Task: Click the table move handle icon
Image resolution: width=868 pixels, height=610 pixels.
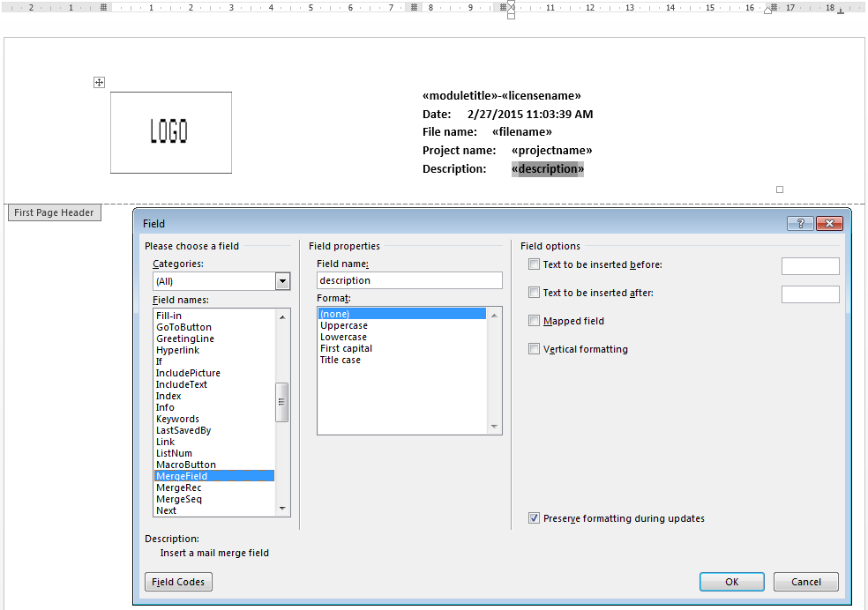Action: tap(100, 82)
